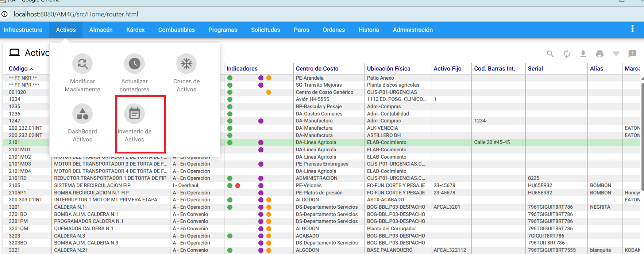The height and width of the screenshot is (254, 644).
Task: Open Almacén menu
Action: (101, 30)
